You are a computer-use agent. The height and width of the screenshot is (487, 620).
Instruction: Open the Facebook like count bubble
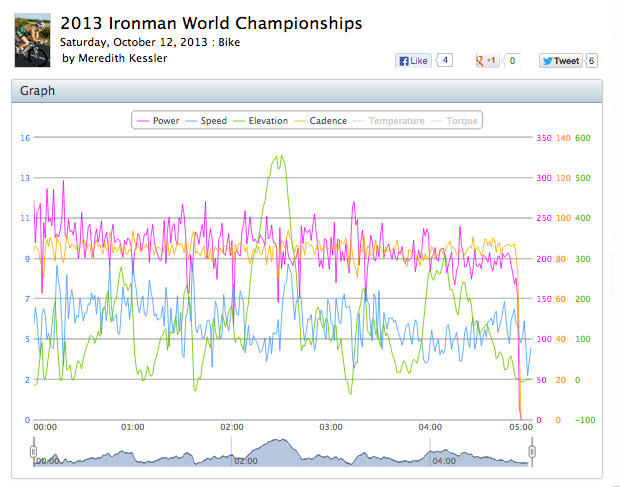445,61
